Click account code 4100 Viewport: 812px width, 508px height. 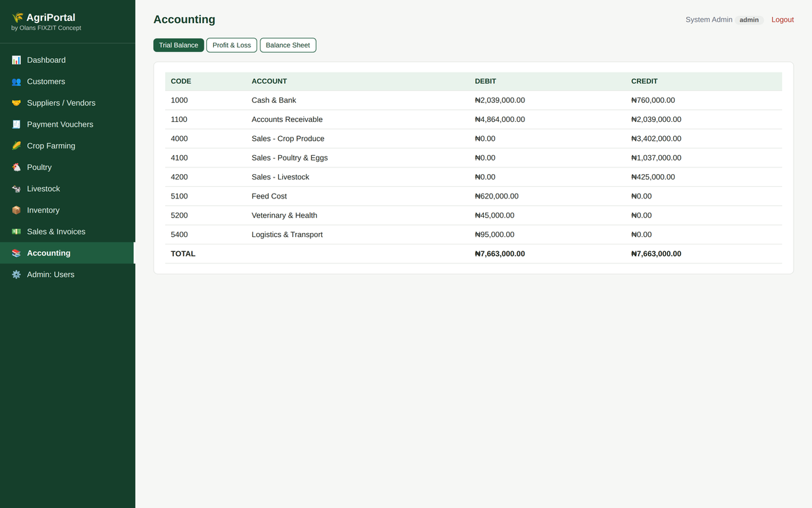[x=179, y=158]
